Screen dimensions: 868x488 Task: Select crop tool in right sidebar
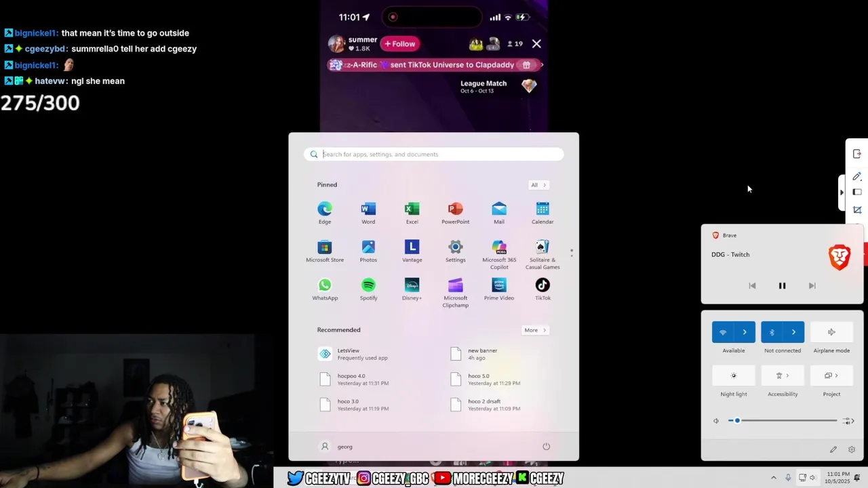pos(857,210)
